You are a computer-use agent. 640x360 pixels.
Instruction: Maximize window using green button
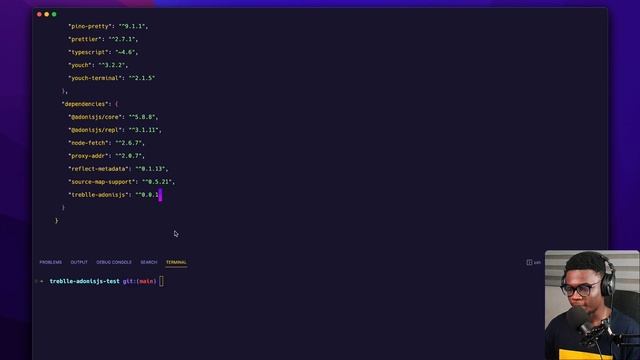click(54, 14)
